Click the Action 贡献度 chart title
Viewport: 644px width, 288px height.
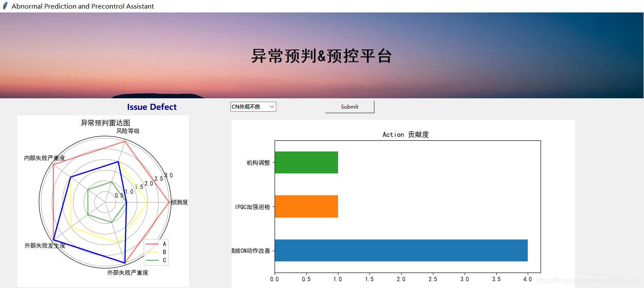coord(406,135)
